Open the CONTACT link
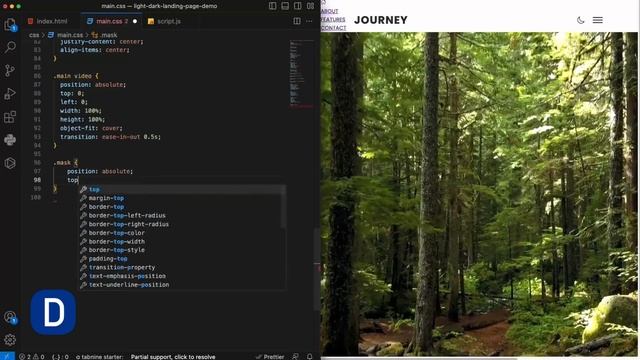The height and width of the screenshot is (360, 640). 333,28
